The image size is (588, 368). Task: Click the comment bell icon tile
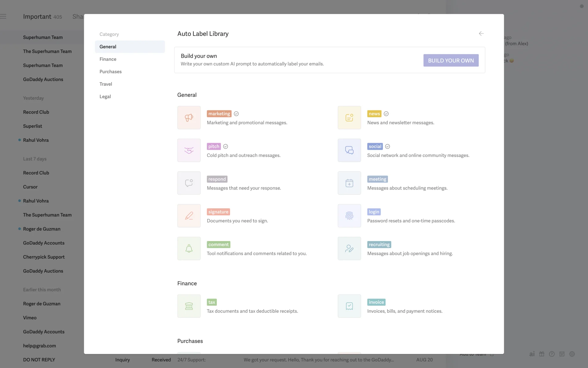coord(189,248)
